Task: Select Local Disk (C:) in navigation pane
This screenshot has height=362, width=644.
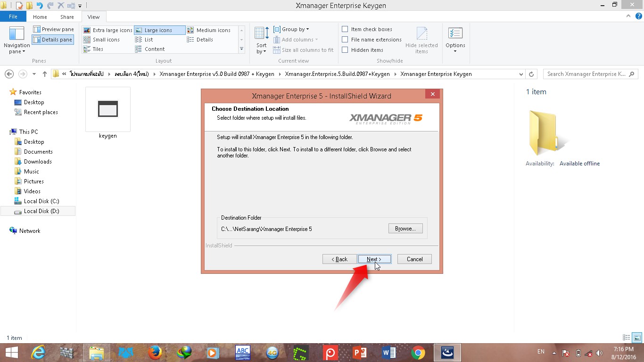Action: click(x=41, y=201)
